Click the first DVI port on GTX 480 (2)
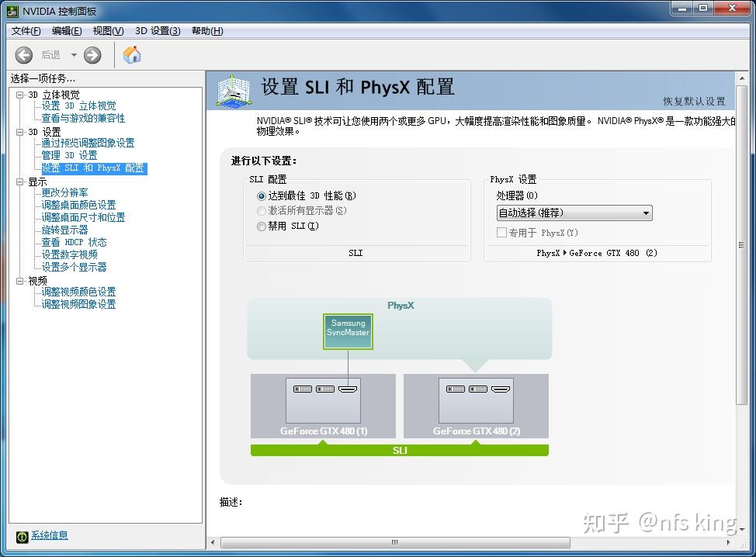Screen dimensions: 756x557 coord(456,389)
